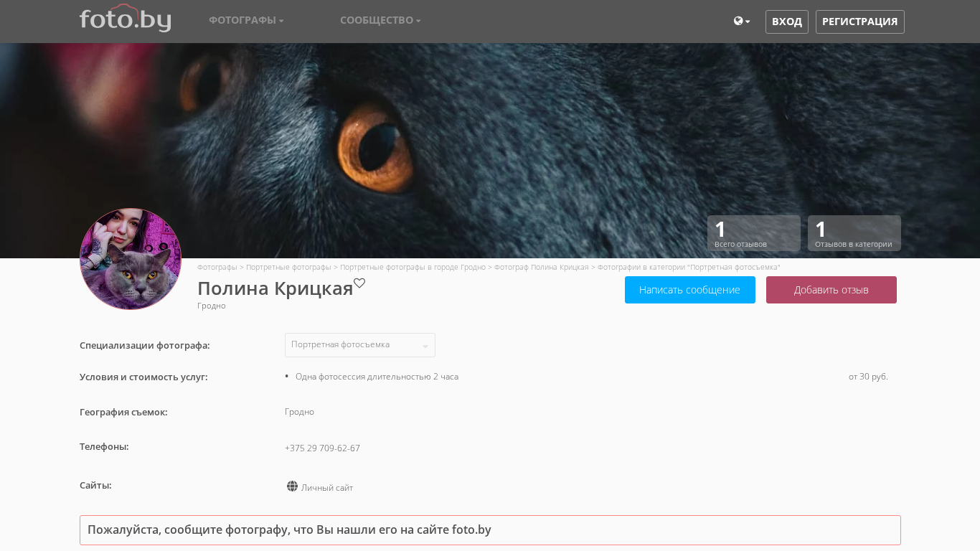Open the language globe selector
This screenshot has width=980, height=551.
coord(742,22)
